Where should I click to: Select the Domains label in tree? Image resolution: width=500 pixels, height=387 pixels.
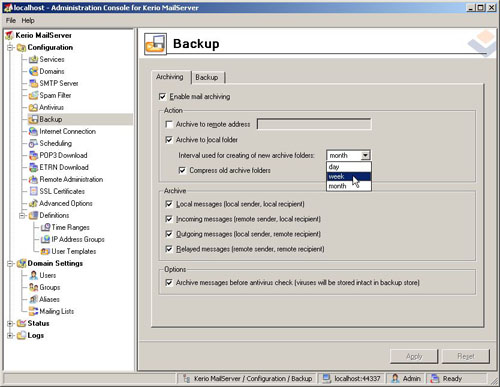(52, 71)
